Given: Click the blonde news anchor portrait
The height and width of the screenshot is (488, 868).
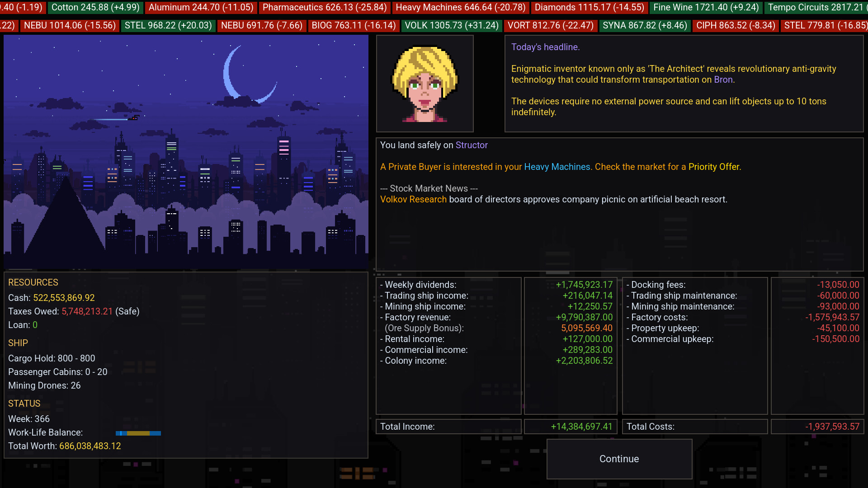Looking at the screenshot, I should (x=425, y=84).
